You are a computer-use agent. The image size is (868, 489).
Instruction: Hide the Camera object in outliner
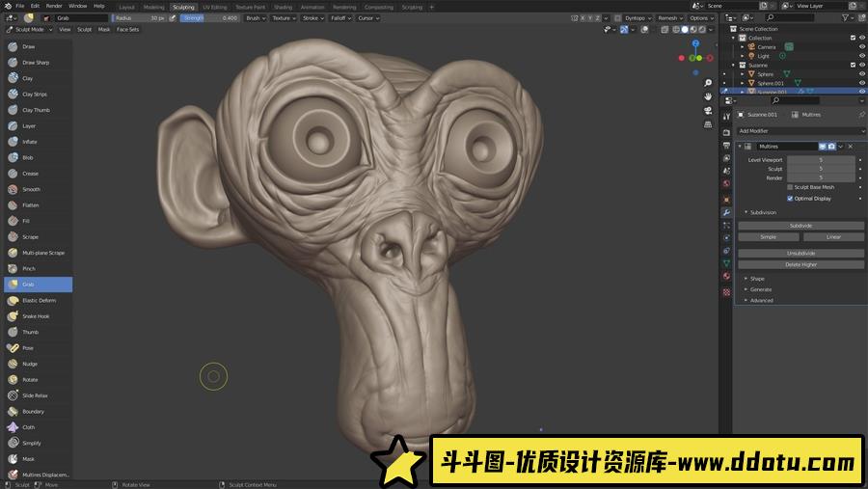pyautogui.click(x=862, y=47)
